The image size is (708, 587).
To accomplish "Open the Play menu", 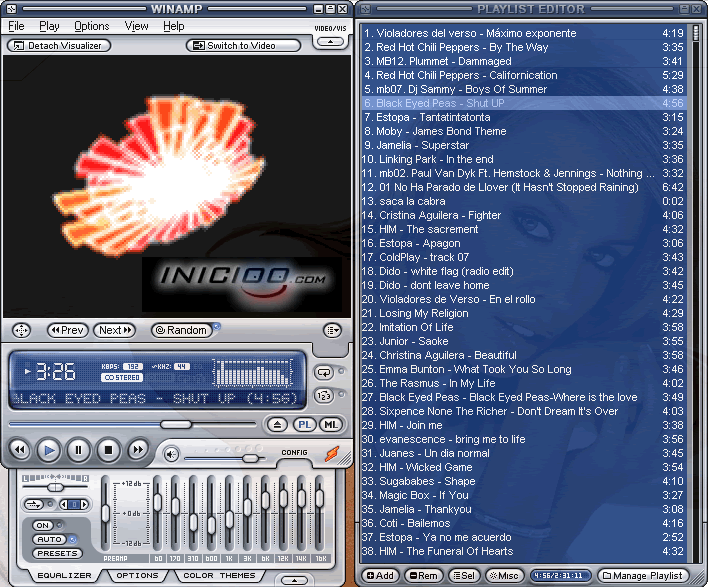I will coord(49,26).
